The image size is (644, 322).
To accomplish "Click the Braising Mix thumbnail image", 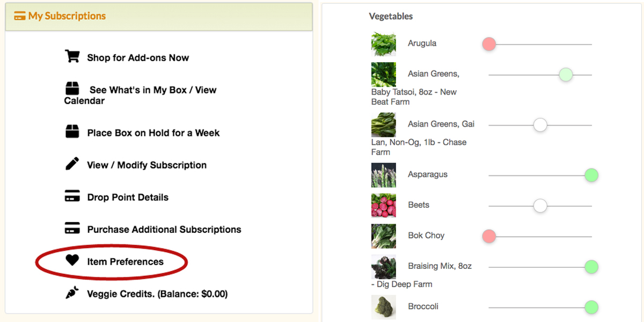I will [x=383, y=267].
